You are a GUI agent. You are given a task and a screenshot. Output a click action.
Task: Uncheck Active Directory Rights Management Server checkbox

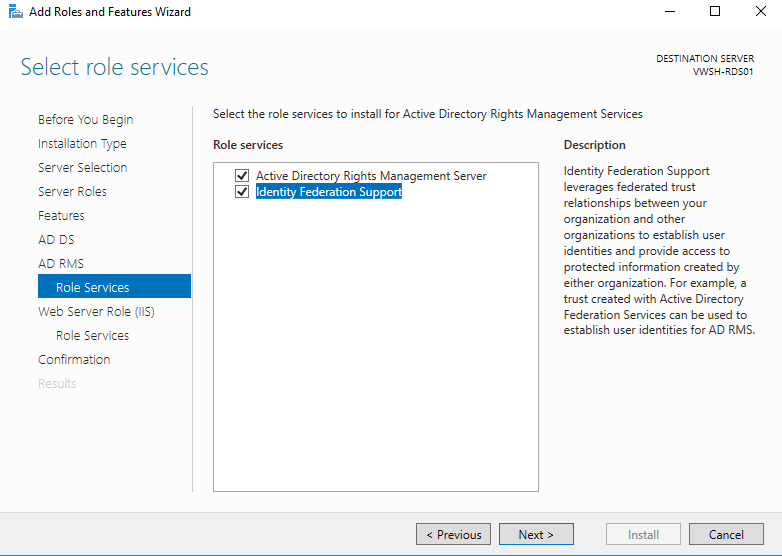pyautogui.click(x=242, y=176)
